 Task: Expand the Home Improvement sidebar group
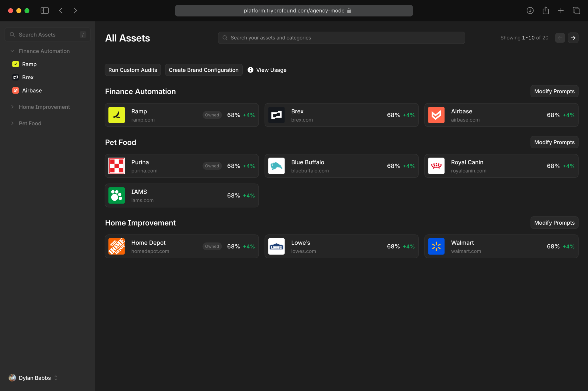click(x=12, y=107)
